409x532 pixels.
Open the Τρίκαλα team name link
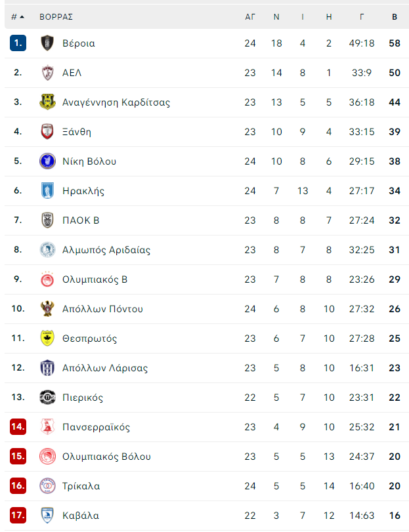(x=81, y=486)
